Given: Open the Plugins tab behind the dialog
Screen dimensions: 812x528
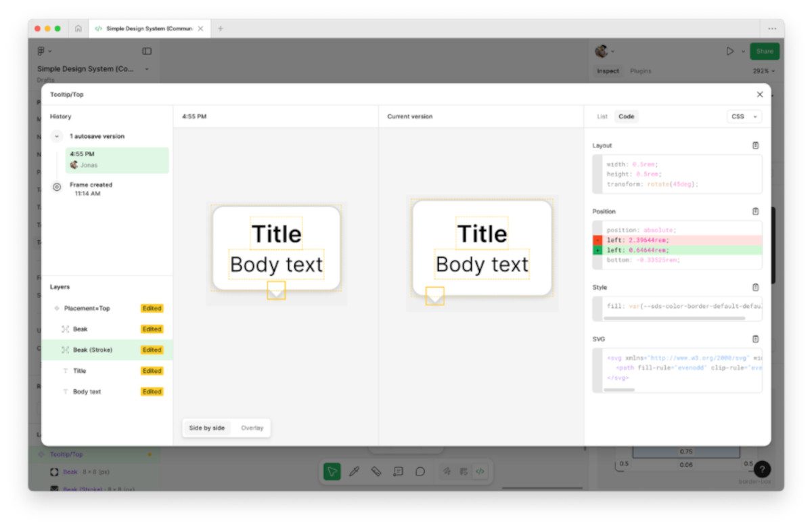Looking at the screenshot, I should (x=641, y=71).
